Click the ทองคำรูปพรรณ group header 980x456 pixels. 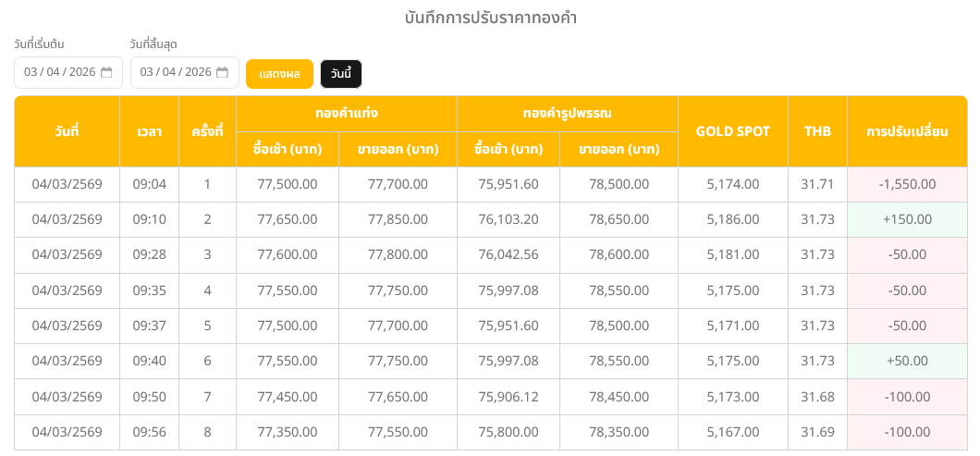pyautogui.click(x=567, y=114)
